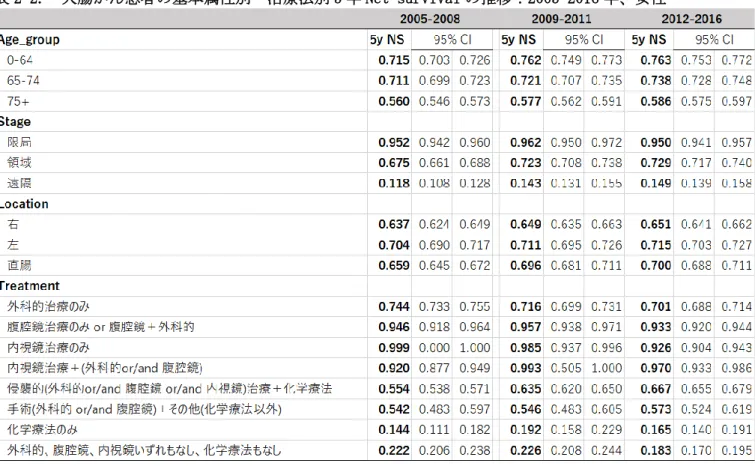Click the 2012-2016 period column header
The image size is (755, 466).
click(x=691, y=19)
